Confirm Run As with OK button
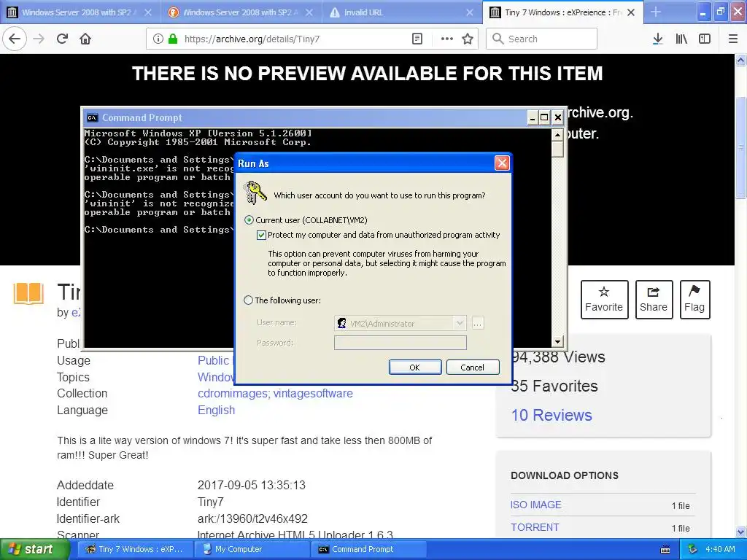Image resolution: width=747 pixels, height=560 pixels. (x=415, y=367)
